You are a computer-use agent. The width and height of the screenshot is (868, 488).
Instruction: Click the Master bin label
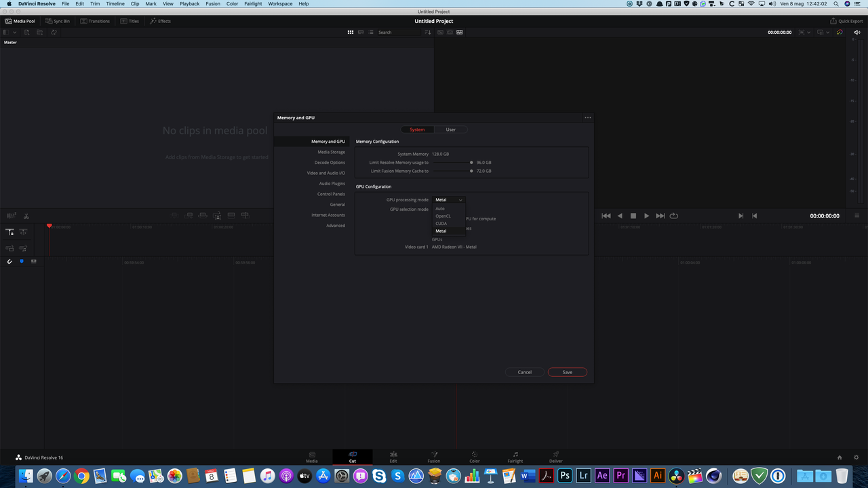click(10, 42)
